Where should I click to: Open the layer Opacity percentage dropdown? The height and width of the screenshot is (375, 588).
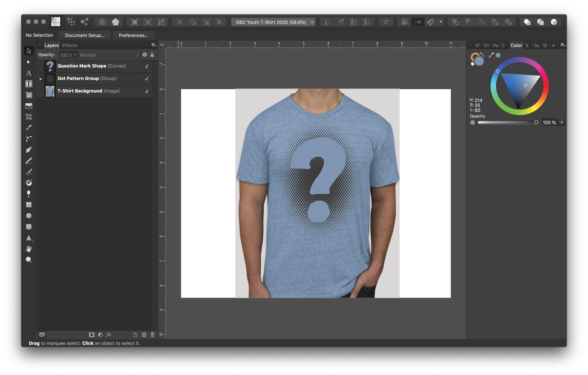coord(75,55)
